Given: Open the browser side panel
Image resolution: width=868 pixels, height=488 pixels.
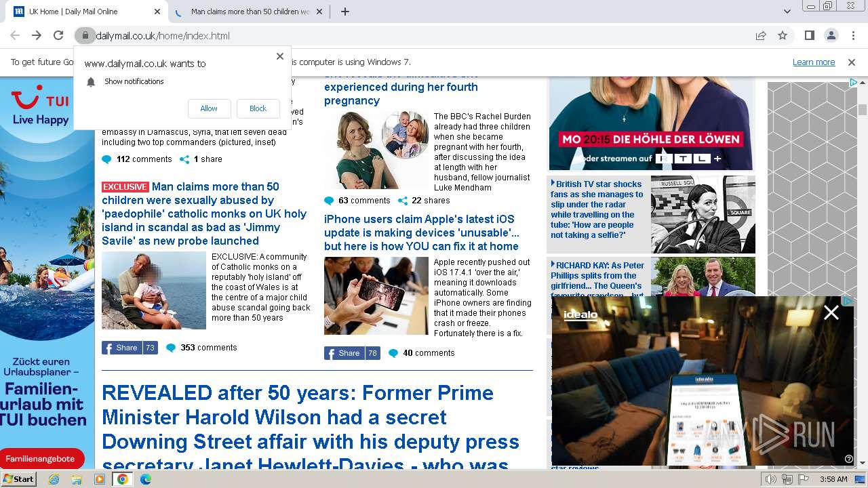Looking at the screenshot, I should click(809, 35).
